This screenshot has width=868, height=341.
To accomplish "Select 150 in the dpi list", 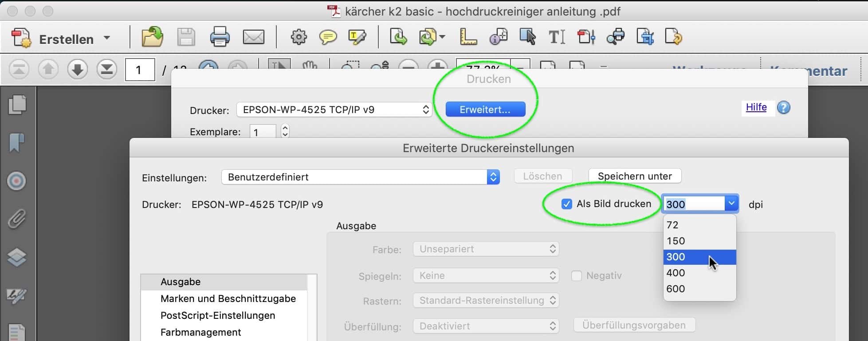I will [699, 241].
